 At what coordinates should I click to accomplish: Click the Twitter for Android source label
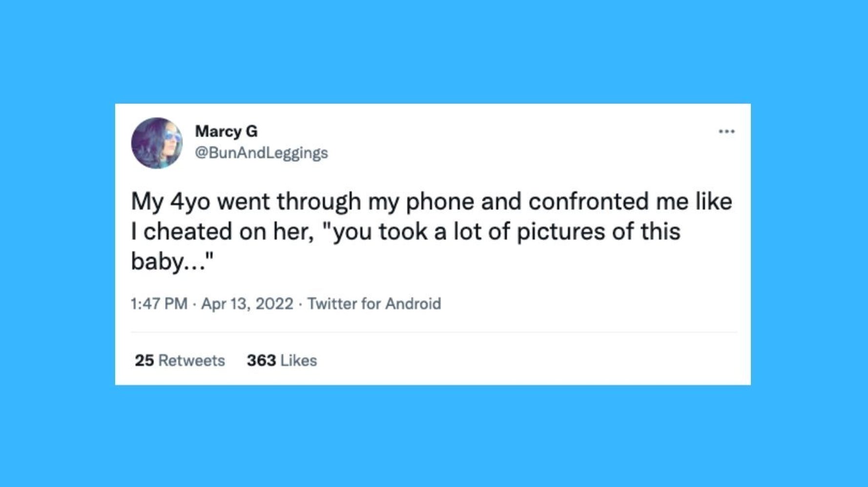[x=374, y=303]
